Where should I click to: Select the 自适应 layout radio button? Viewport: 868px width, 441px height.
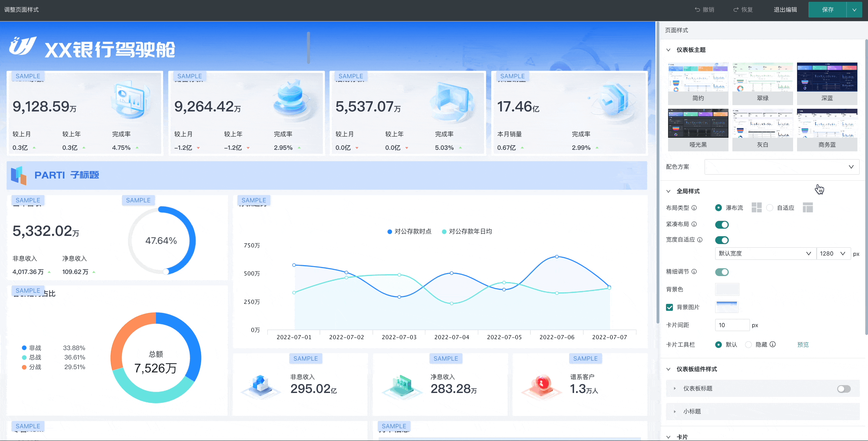[x=770, y=208]
